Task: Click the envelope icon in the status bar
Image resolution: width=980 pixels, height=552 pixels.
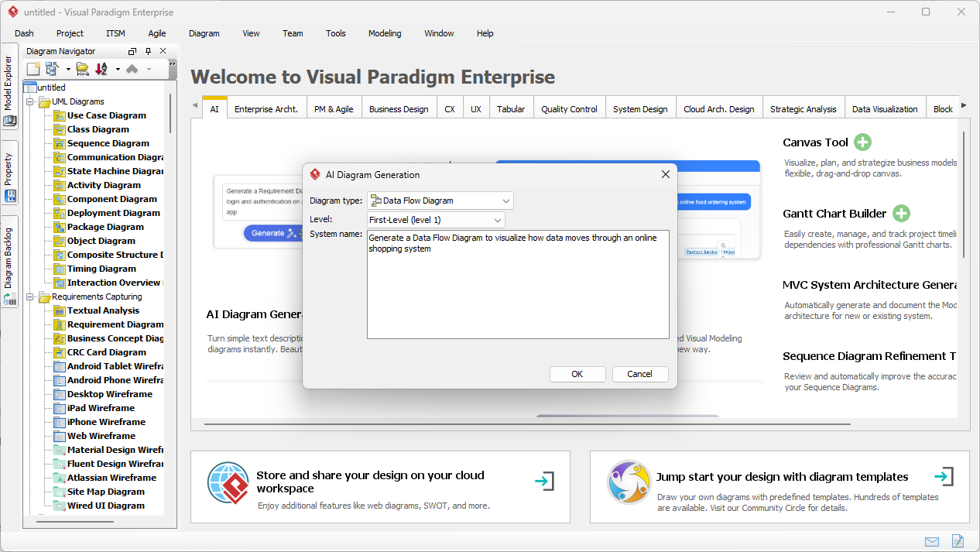Action: [932, 541]
